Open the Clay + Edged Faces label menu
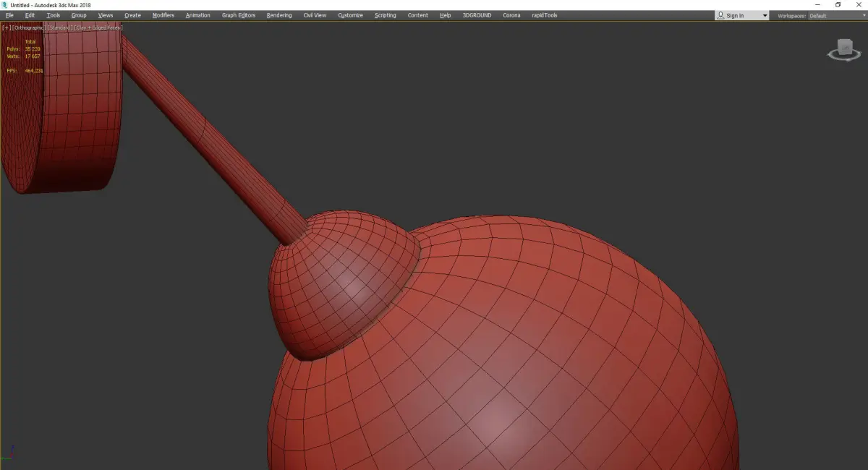Viewport: 868px width, 470px height. [x=98, y=27]
